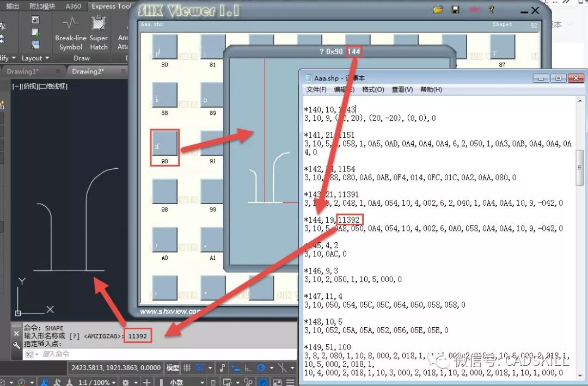Open the A360 ribbon tab
The height and width of the screenshot is (386, 588).
tap(73, 6)
